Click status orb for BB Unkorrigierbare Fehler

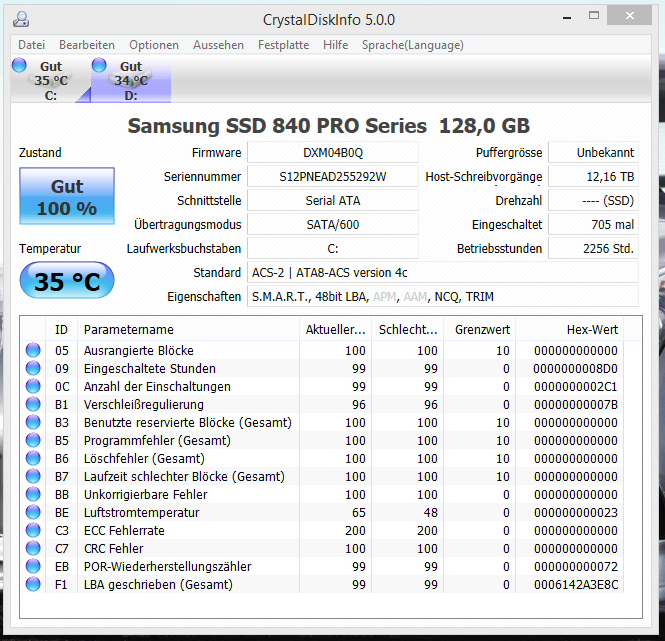coord(33,494)
